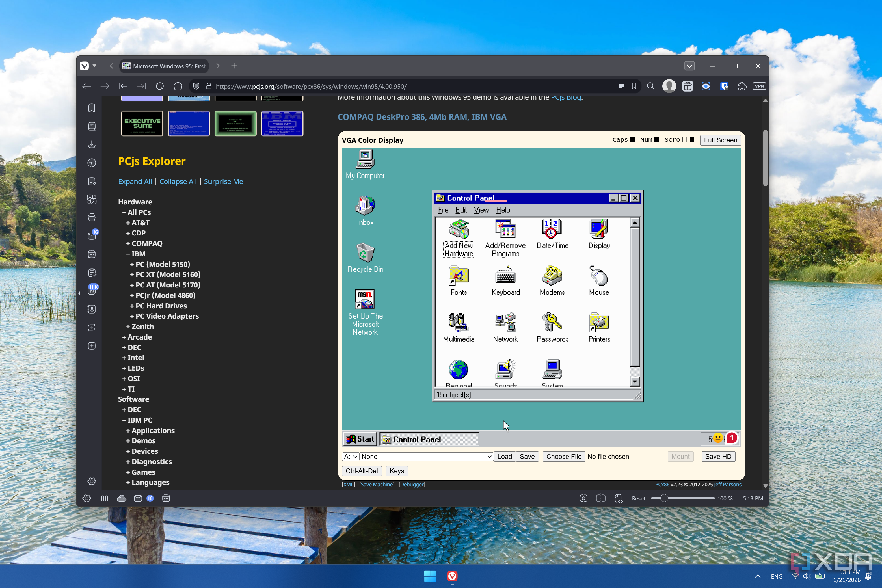
Task: Open the Extensions puzzle icon
Action: point(742,86)
